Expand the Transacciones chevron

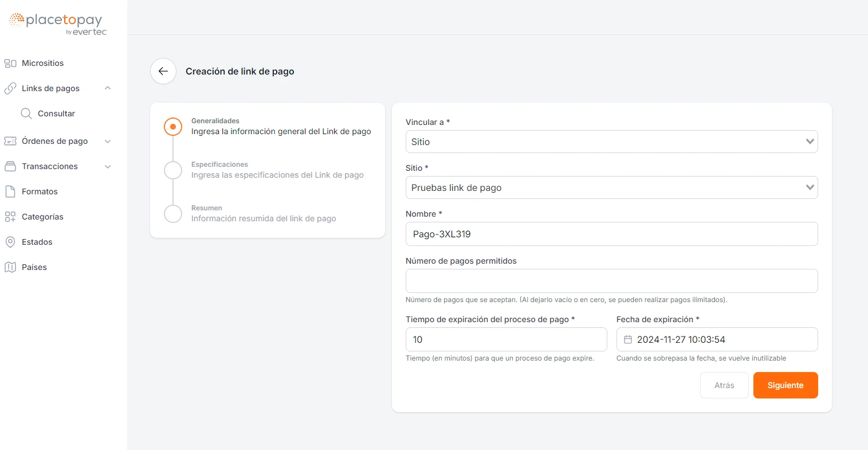[108, 166]
